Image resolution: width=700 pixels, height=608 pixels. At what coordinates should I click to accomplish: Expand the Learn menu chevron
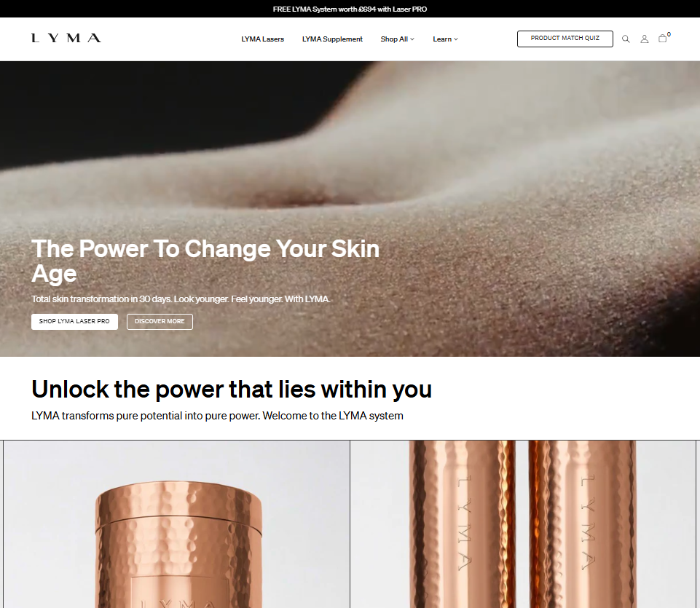pyautogui.click(x=456, y=39)
